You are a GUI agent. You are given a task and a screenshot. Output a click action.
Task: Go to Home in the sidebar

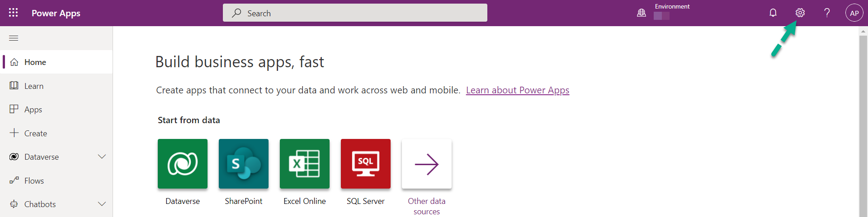[57, 62]
